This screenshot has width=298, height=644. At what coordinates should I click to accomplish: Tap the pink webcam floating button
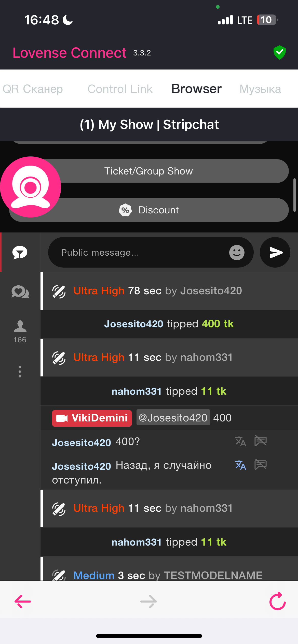[x=31, y=187]
